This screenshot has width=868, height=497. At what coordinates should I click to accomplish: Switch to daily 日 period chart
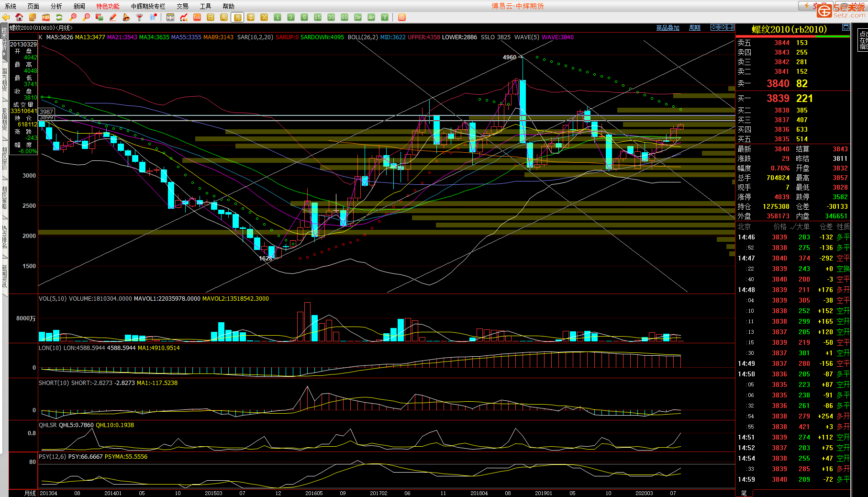pyautogui.click(x=210, y=17)
